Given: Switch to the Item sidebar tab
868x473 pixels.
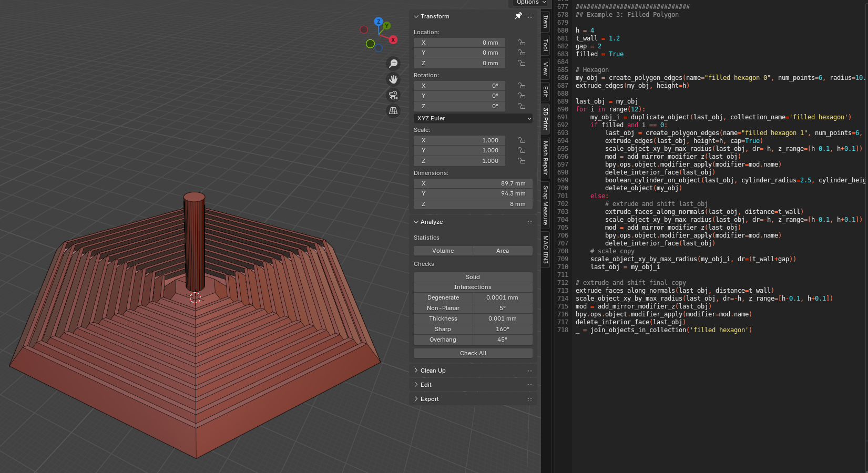Looking at the screenshot, I should (545, 22).
